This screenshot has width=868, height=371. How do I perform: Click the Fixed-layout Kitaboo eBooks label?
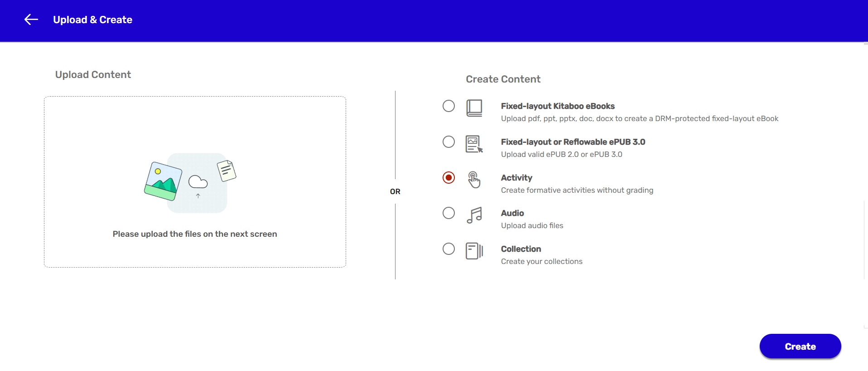(x=558, y=106)
